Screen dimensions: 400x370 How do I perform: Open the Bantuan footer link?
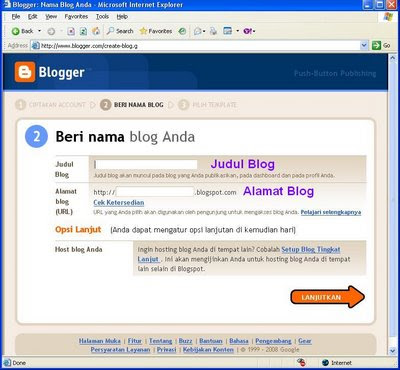click(211, 341)
